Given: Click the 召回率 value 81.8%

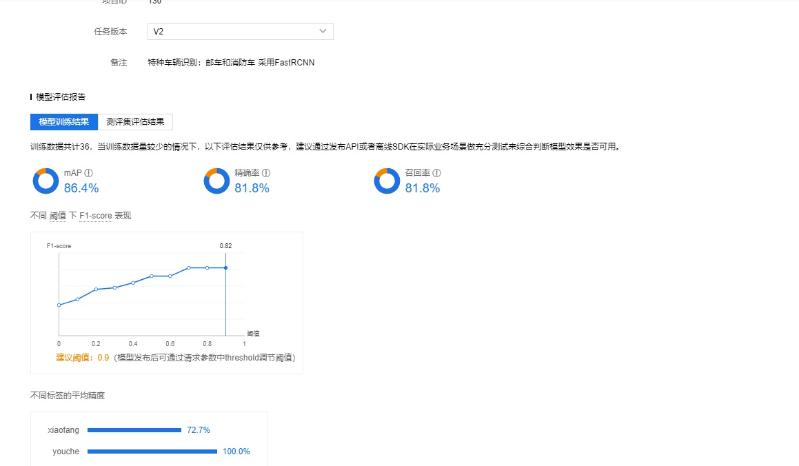Looking at the screenshot, I should [422, 188].
